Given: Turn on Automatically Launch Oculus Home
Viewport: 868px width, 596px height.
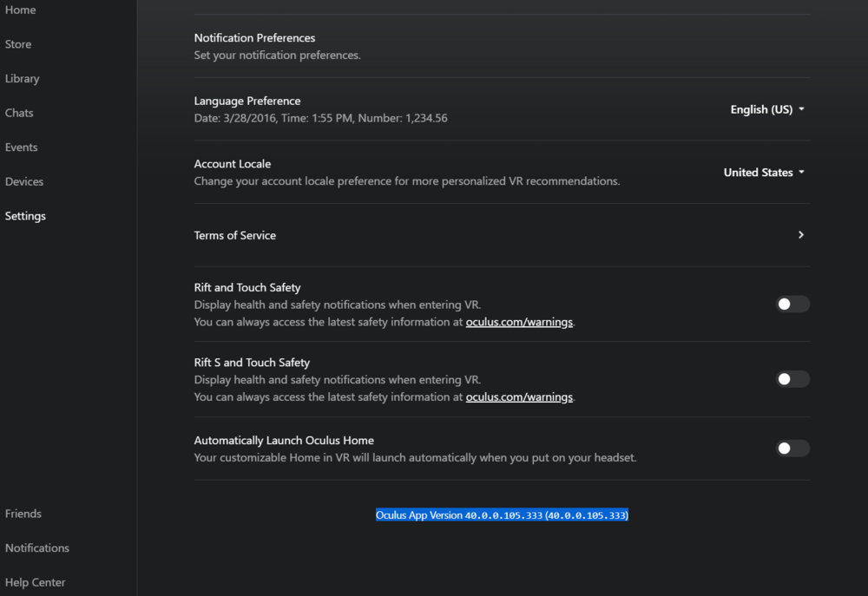Looking at the screenshot, I should [792, 449].
